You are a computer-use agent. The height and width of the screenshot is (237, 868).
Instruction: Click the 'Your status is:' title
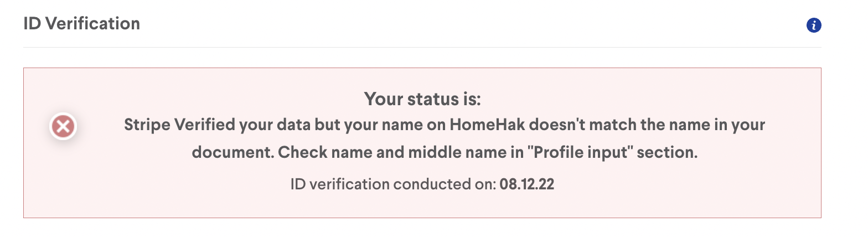[422, 100]
